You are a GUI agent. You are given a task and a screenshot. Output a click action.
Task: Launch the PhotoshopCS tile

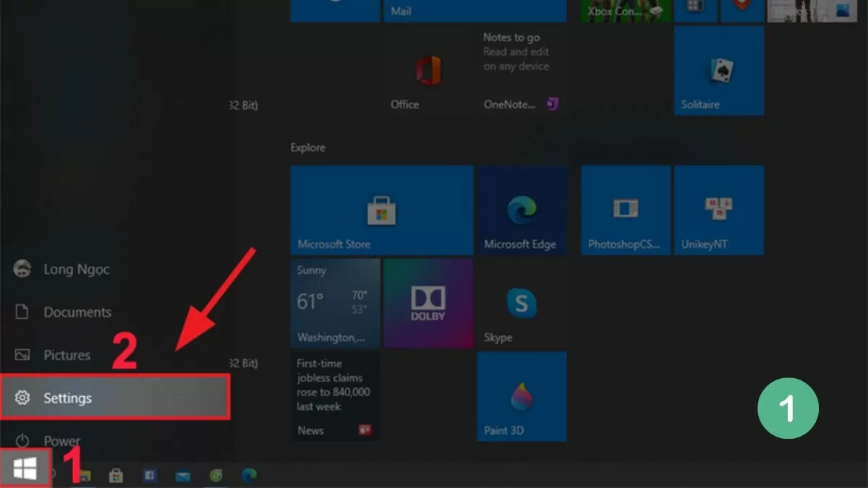(x=626, y=210)
